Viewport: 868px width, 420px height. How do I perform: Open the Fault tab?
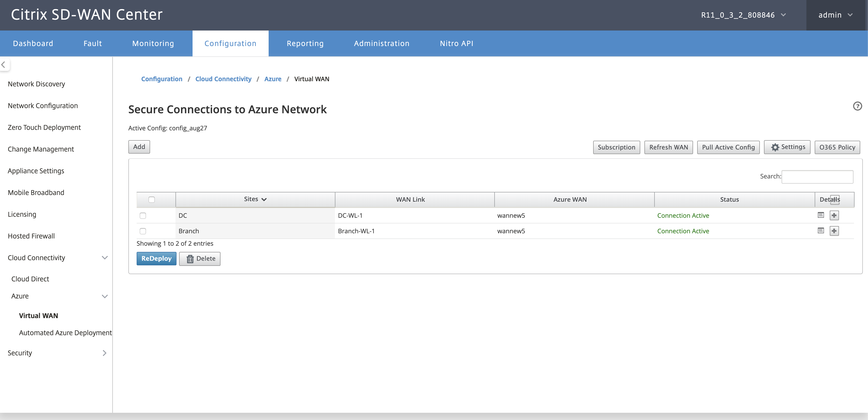pos(93,43)
